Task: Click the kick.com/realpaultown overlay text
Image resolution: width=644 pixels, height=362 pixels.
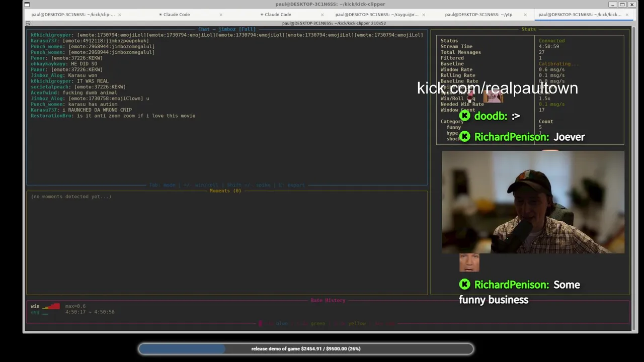Action: (497, 88)
